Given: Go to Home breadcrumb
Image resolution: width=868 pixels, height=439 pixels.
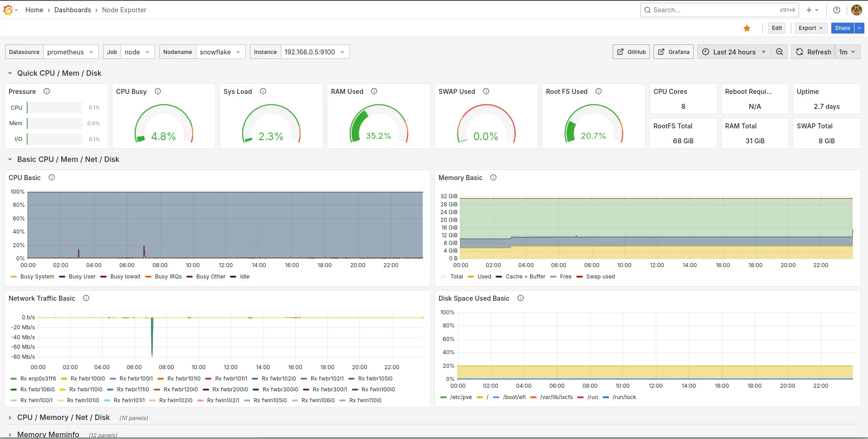Looking at the screenshot, I should (34, 10).
